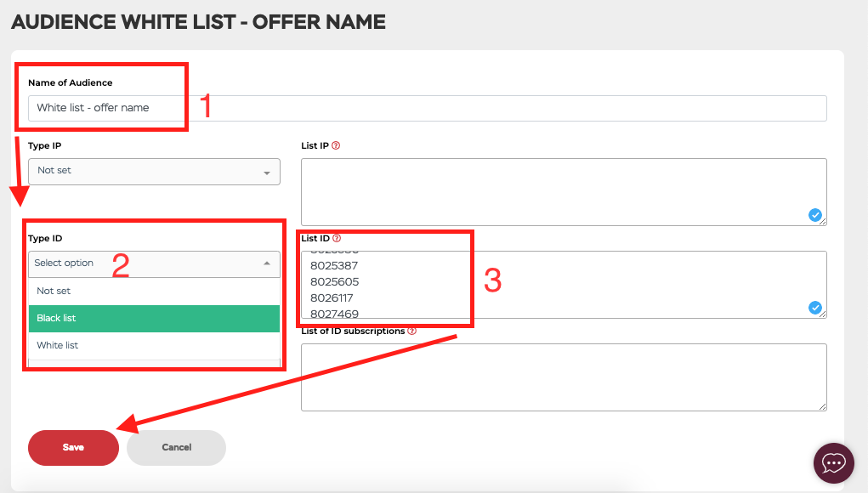Viewport: 868px width, 493px height.
Task: Click the List of ID subscriptions resize handle
Action: tap(823, 407)
